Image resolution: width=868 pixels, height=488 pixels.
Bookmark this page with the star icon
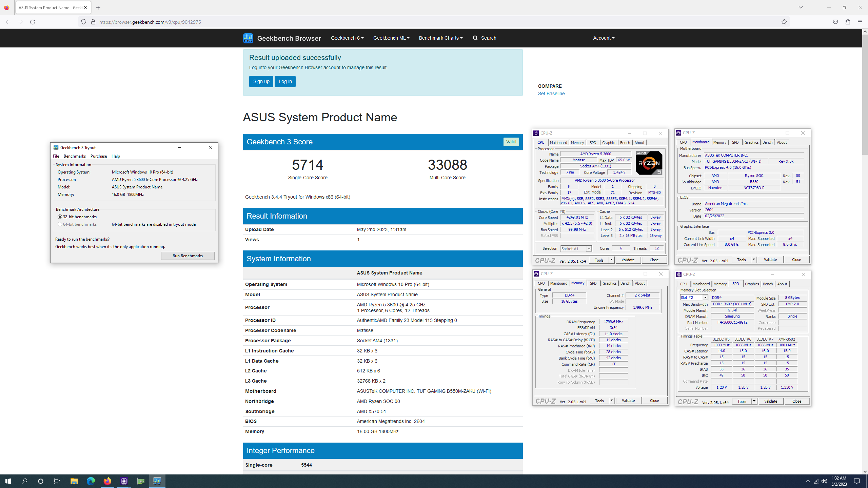pyautogui.click(x=784, y=22)
